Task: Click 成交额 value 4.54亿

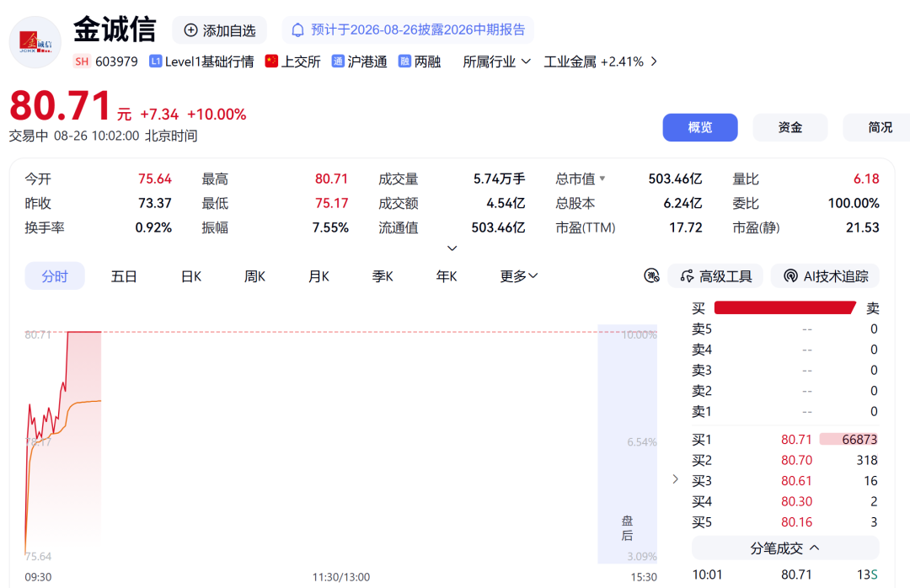Action: (x=506, y=203)
